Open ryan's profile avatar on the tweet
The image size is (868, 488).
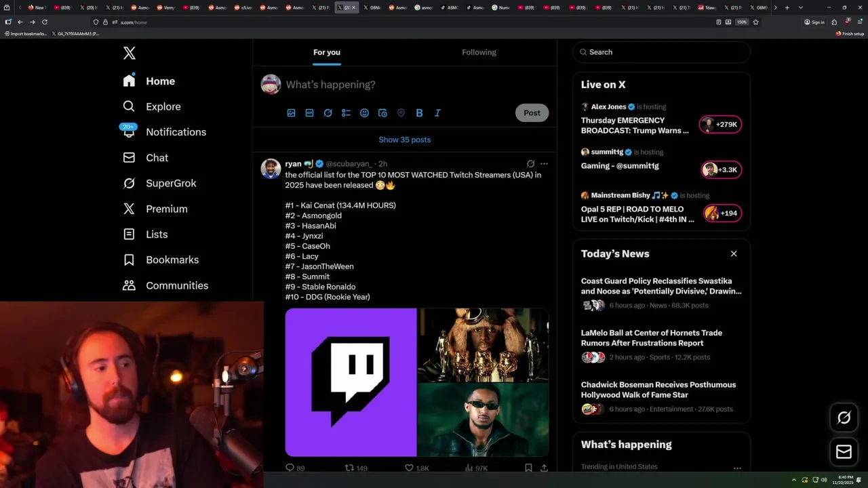(x=271, y=169)
